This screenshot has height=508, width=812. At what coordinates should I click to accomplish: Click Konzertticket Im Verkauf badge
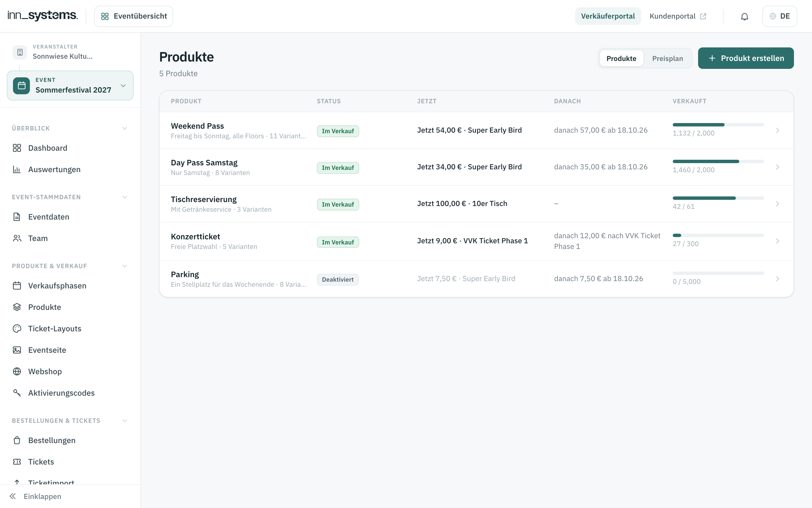(x=338, y=242)
